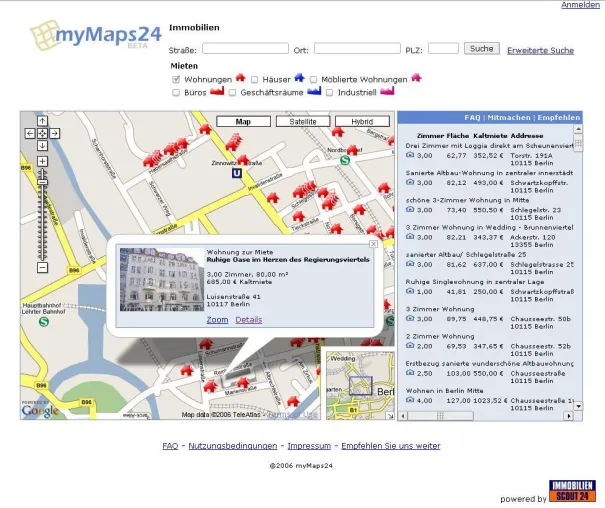Enable the Büros checkbox

click(176, 93)
